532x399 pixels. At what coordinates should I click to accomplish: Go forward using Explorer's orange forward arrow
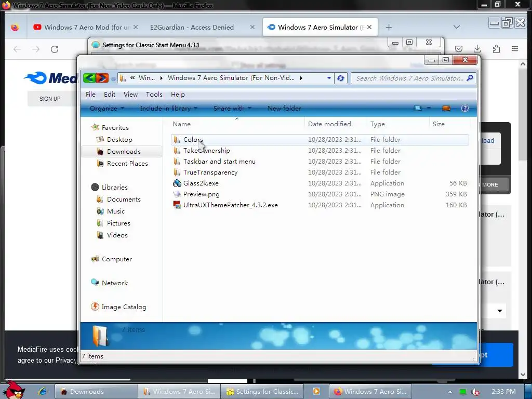tap(102, 78)
